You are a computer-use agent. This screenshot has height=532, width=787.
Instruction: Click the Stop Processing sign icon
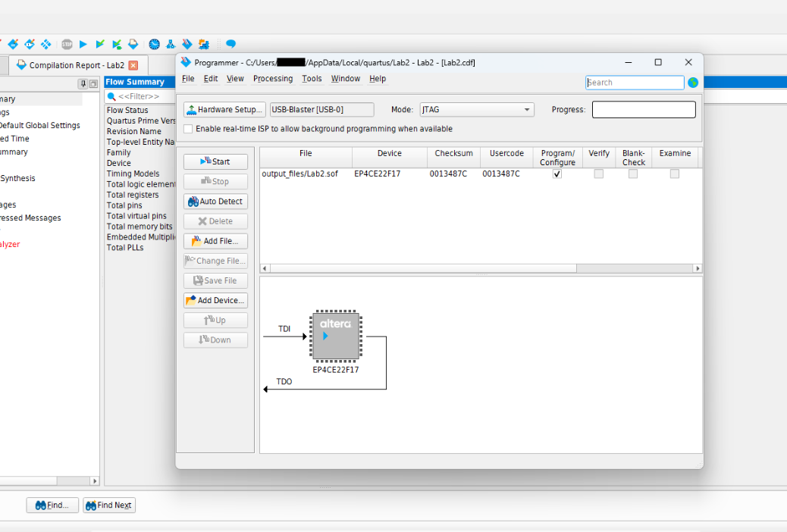point(67,44)
